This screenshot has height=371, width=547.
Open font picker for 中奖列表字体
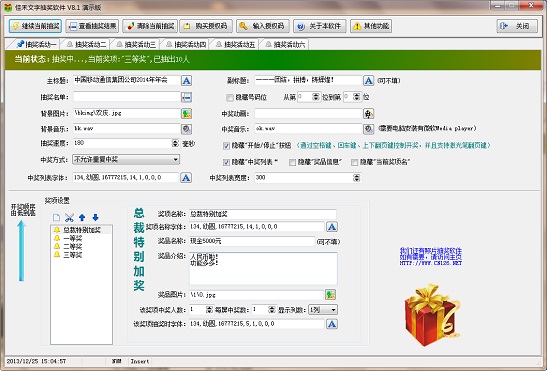coord(186,178)
